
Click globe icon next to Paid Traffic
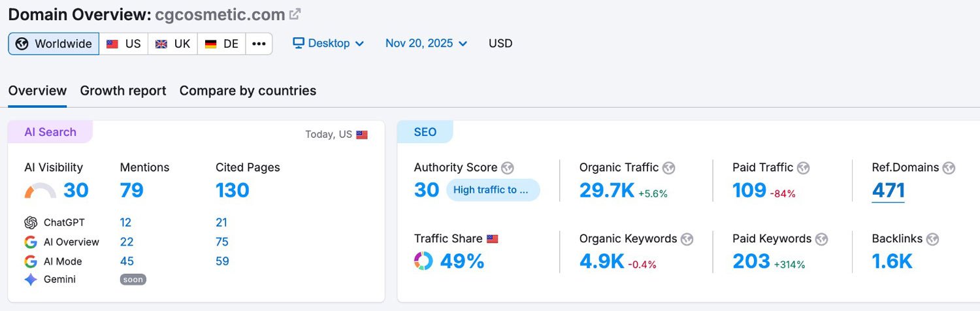point(804,168)
